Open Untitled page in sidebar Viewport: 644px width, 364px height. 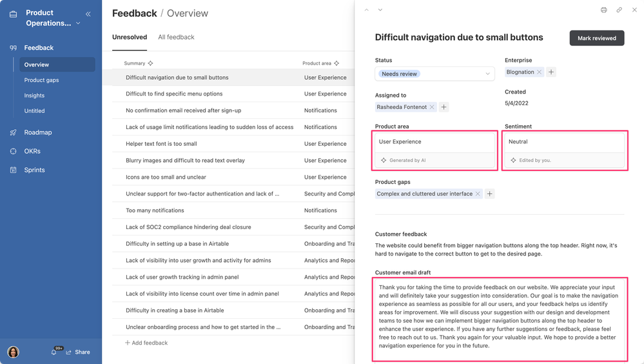[x=35, y=111]
